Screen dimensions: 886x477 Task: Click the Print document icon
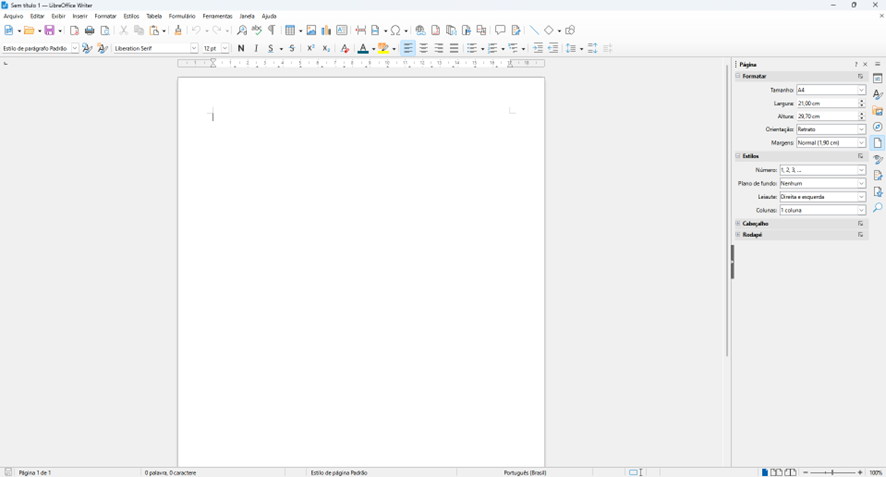coord(90,31)
